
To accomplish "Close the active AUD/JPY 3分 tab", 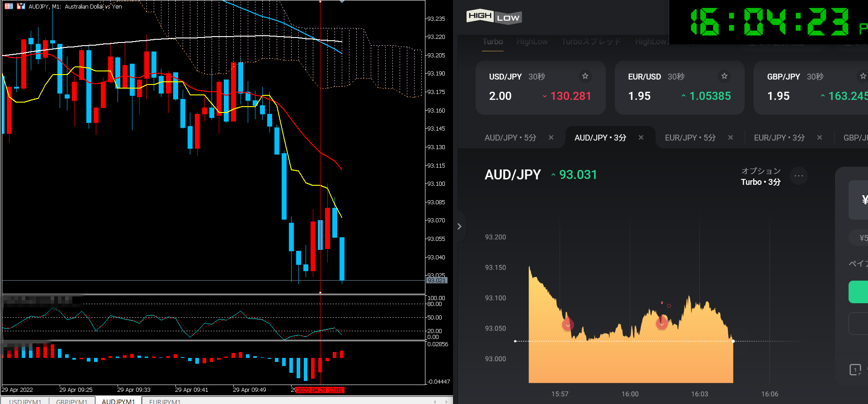I will coord(641,137).
